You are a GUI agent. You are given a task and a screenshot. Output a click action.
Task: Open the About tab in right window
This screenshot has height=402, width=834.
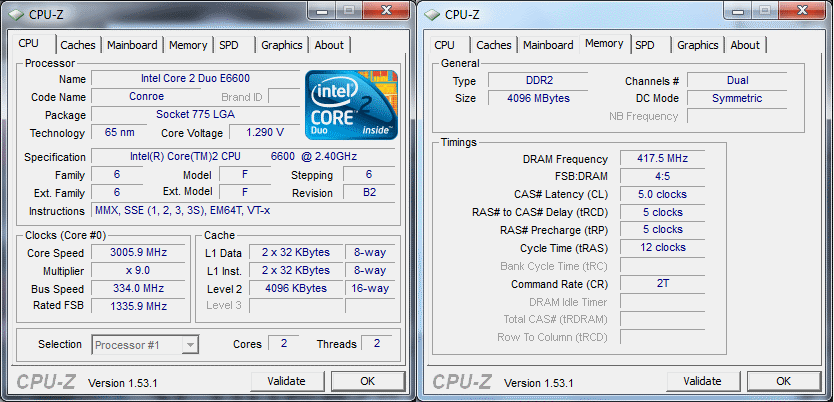click(x=745, y=45)
